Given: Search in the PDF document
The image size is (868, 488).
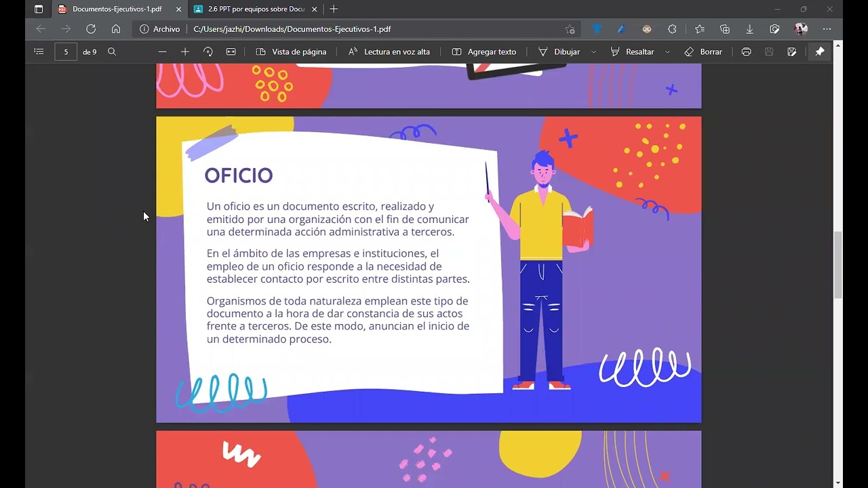Looking at the screenshot, I should (112, 52).
